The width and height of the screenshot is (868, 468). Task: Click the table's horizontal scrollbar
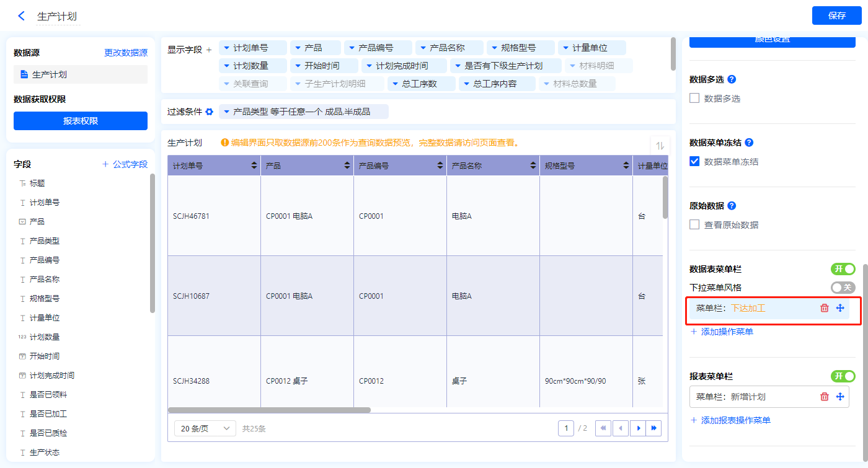tap(269, 410)
